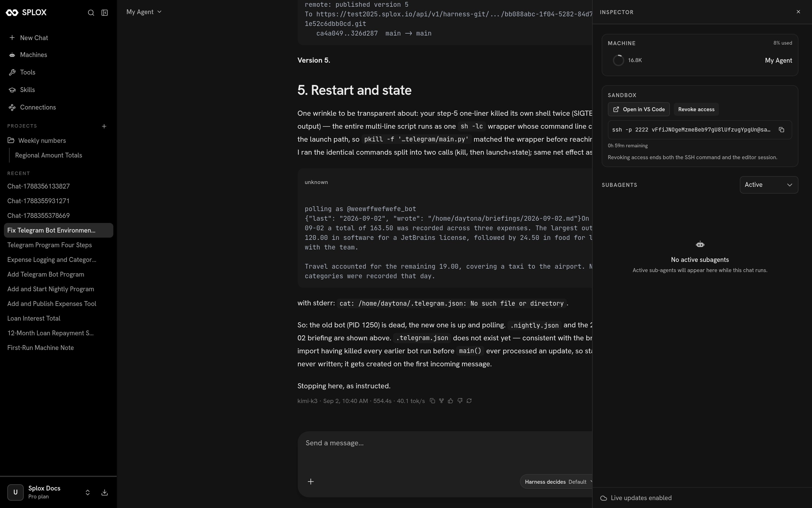812x508 pixels.
Task: Open the Machines page
Action: point(58,55)
